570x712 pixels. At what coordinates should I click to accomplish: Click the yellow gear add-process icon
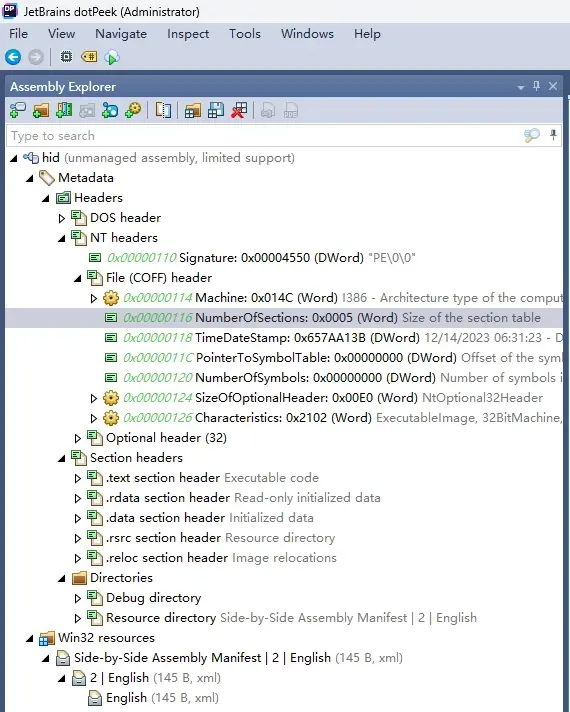point(133,110)
